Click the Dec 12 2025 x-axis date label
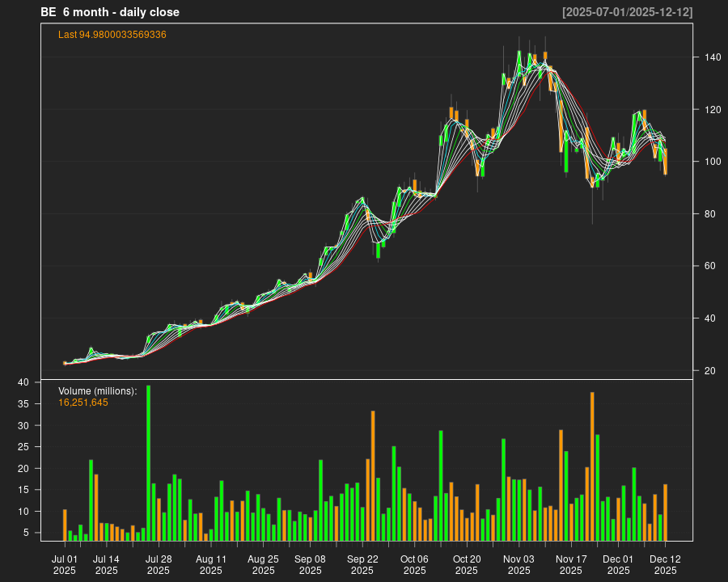This screenshot has height=582, width=728. (665, 564)
